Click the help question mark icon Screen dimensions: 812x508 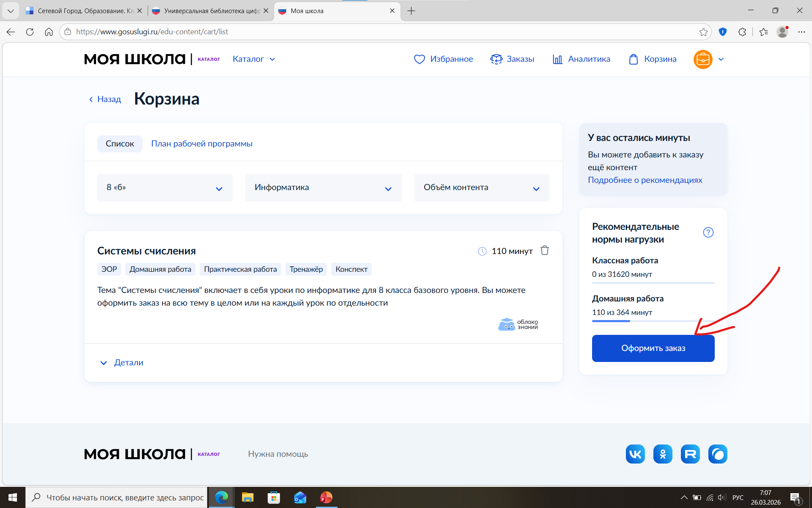(708, 232)
